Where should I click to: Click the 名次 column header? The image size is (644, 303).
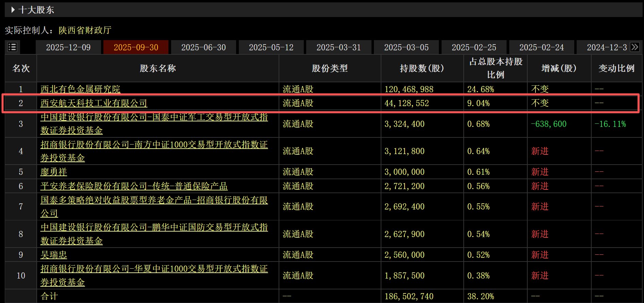coord(21,68)
